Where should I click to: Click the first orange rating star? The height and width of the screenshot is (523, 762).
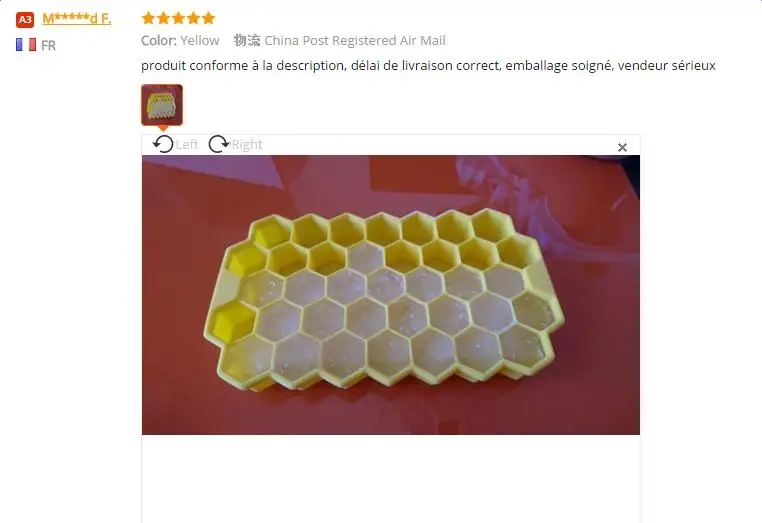tap(148, 18)
